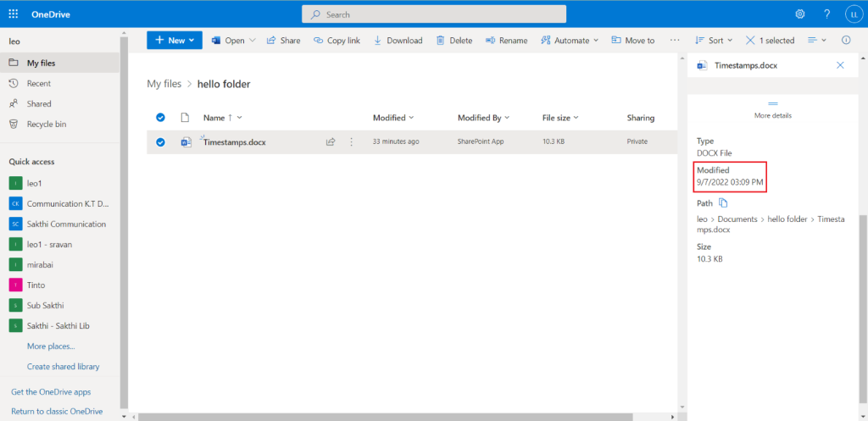Viewport: 868px width, 421px height.
Task: Close the Timestamps.docx details pane
Action: coord(840,65)
